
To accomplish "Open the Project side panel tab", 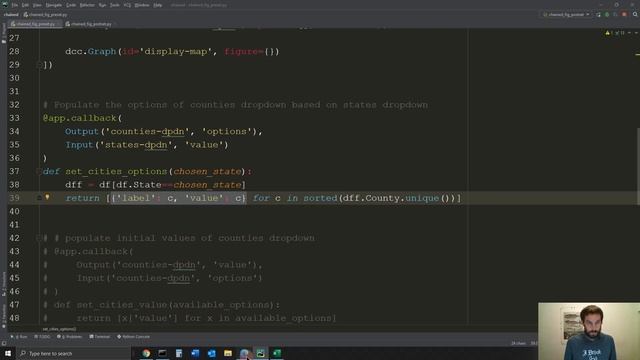I will [4, 34].
